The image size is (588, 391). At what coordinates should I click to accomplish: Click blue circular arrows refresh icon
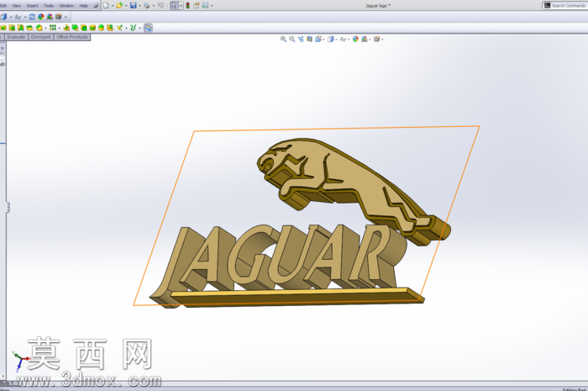pos(32,17)
